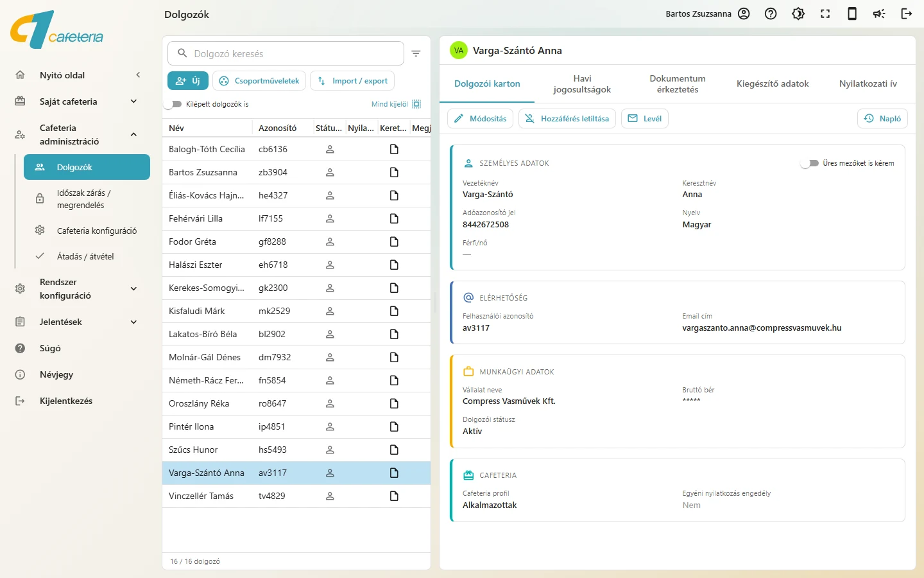Click Hozzáférés letiltása button
This screenshot has width=924, height=578.
[x=567, y=119]
